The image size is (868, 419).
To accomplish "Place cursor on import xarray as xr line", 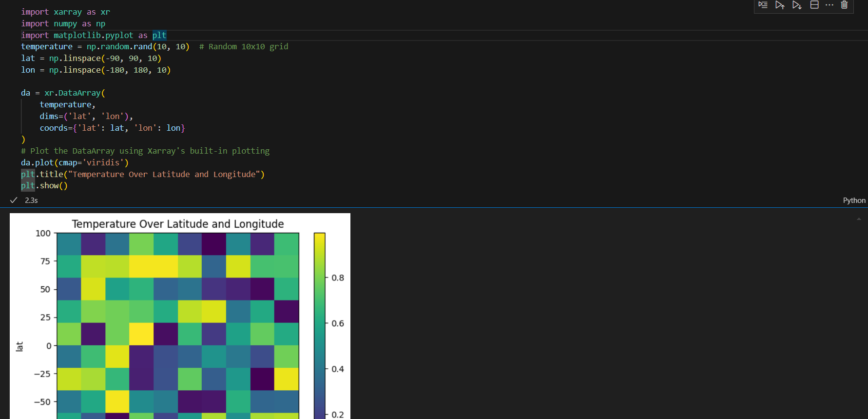I will click(x=65, y=12).
